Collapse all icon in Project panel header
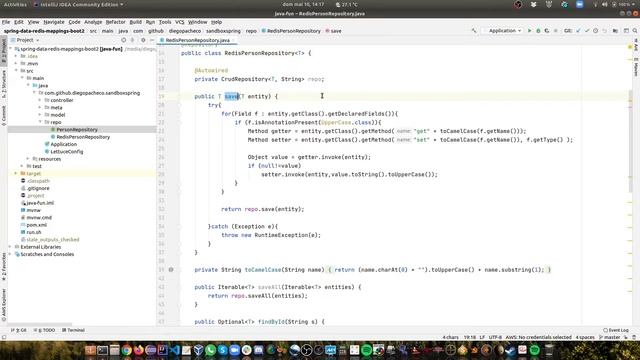The width and height of the screenshot is (640, 360). [x=132, y=40]
